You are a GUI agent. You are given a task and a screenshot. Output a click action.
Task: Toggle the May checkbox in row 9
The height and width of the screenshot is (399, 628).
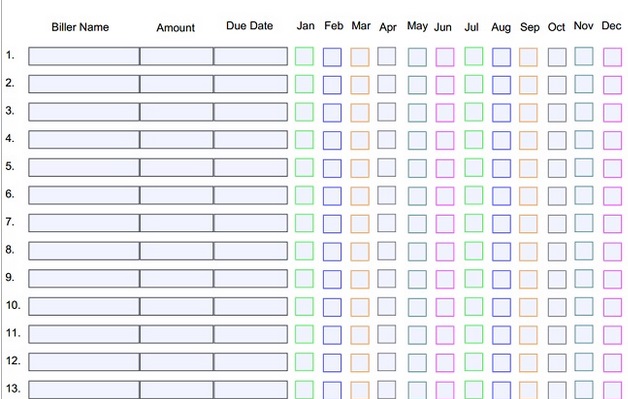[417, 279]
